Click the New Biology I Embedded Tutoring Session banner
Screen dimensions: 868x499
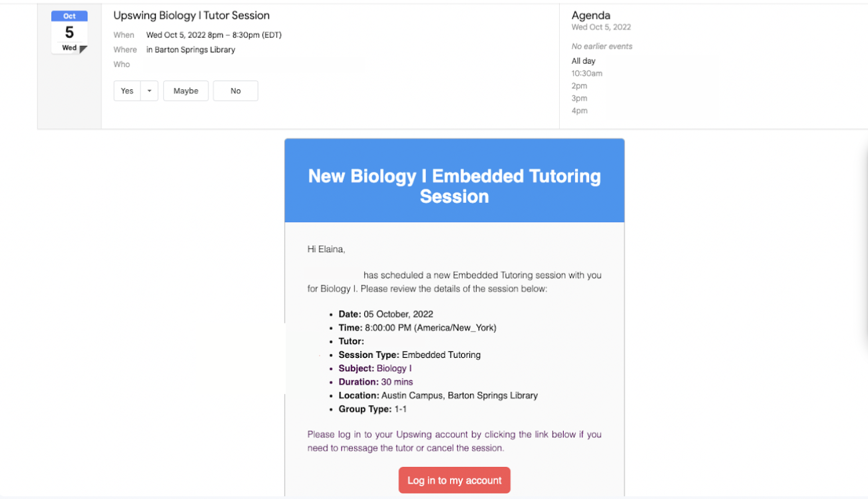point(455,180)
